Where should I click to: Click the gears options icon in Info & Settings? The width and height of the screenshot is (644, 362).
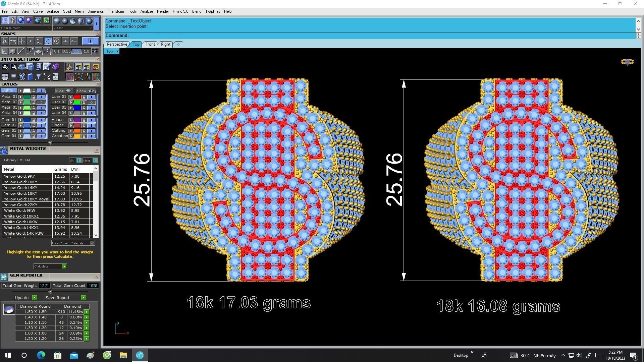[5, 67]
